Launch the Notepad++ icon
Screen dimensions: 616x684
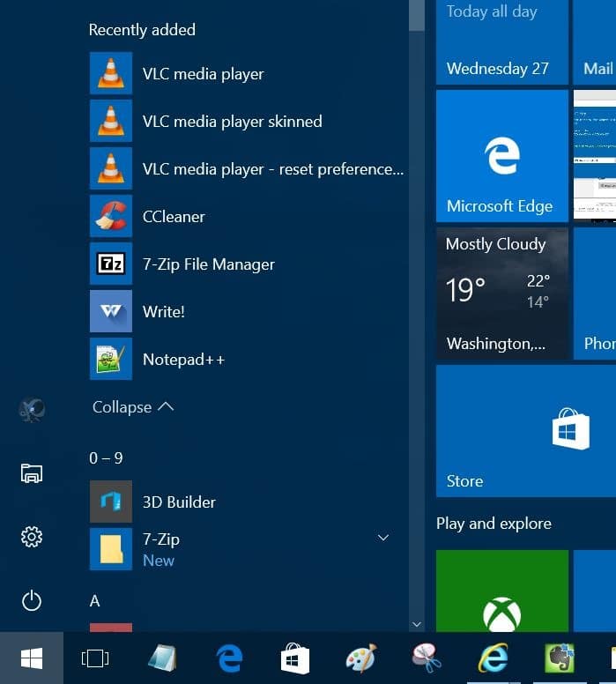tap(111, 359)
